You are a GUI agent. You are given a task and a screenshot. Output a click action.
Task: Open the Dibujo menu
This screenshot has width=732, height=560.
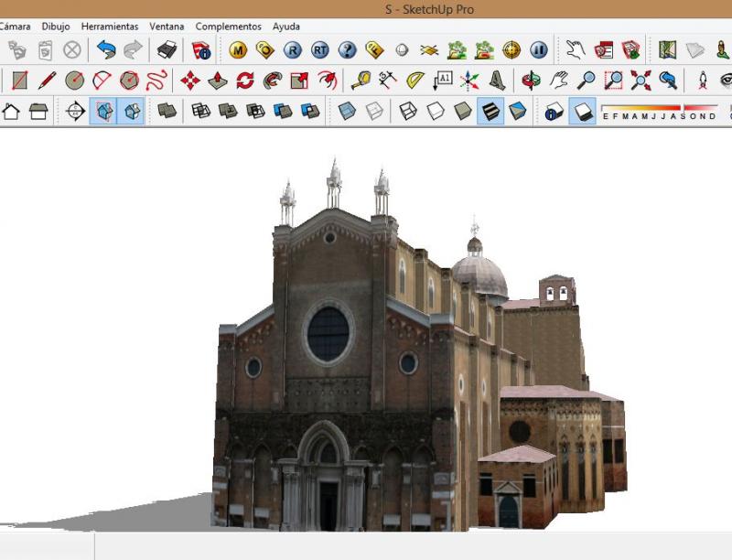tap(56, 27)
